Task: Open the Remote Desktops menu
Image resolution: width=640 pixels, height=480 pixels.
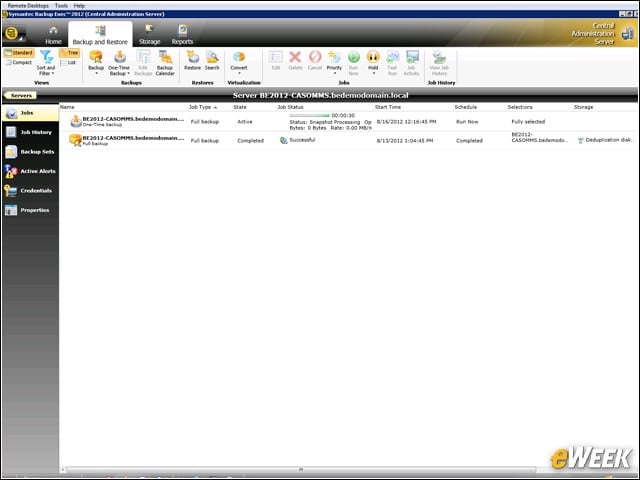Action: pos(28,6)
